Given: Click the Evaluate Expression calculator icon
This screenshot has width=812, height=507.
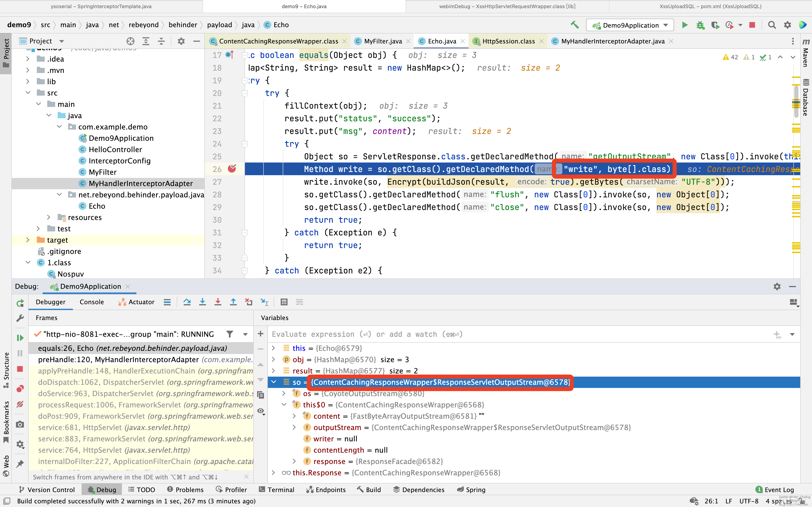Looking at the screenshot, I should (284, 302).
